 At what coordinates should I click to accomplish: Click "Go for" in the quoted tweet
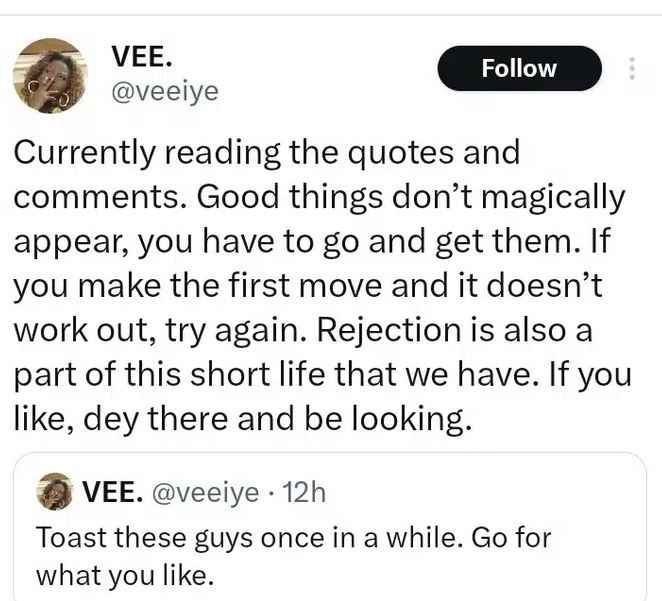click(511, 538)
